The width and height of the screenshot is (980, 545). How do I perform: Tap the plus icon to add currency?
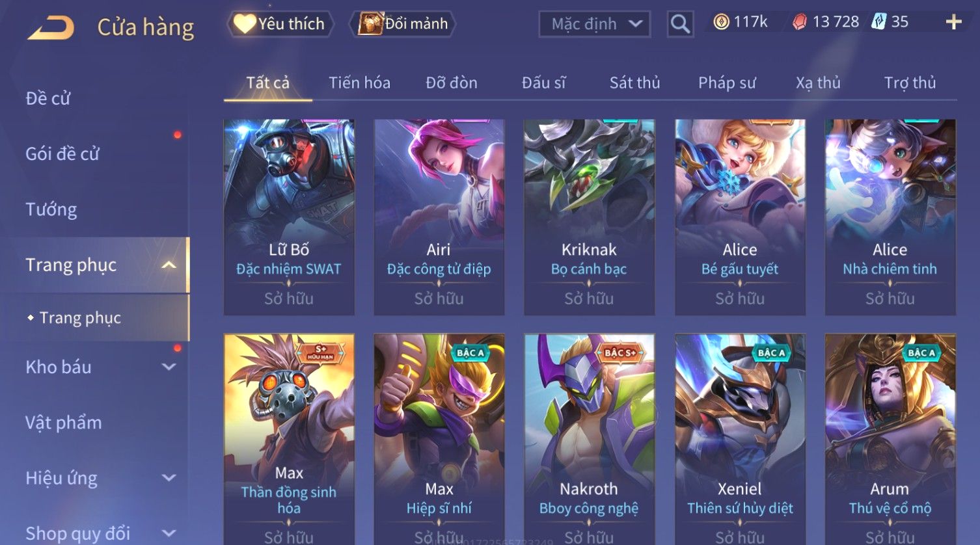[x=953, y=22]
